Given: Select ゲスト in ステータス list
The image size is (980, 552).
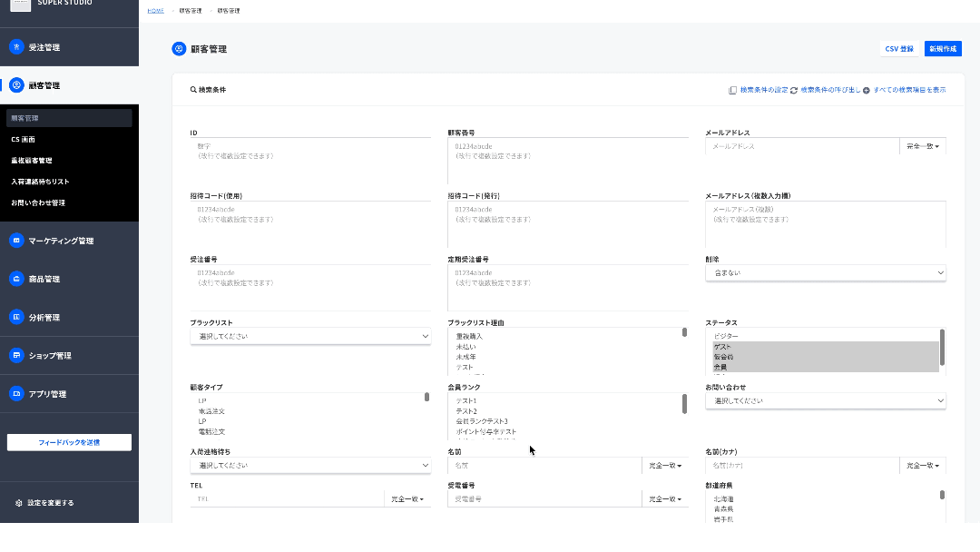Looking at the screenshot, I should [x=722, y=347].
